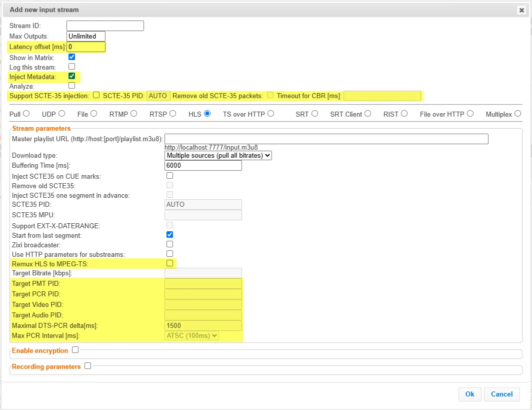Enable Log this stream checkbox

71,67
